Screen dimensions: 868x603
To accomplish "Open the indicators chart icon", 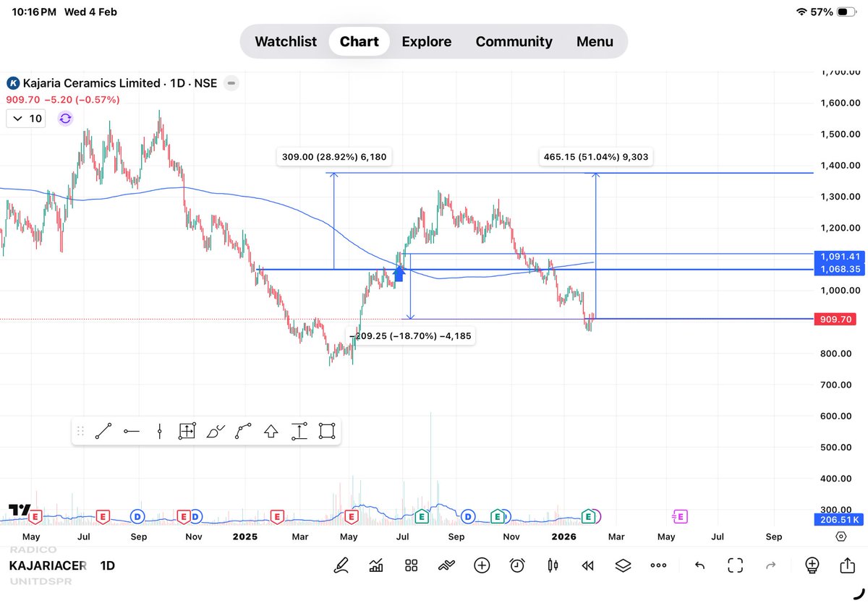I will tap(376, 565).
